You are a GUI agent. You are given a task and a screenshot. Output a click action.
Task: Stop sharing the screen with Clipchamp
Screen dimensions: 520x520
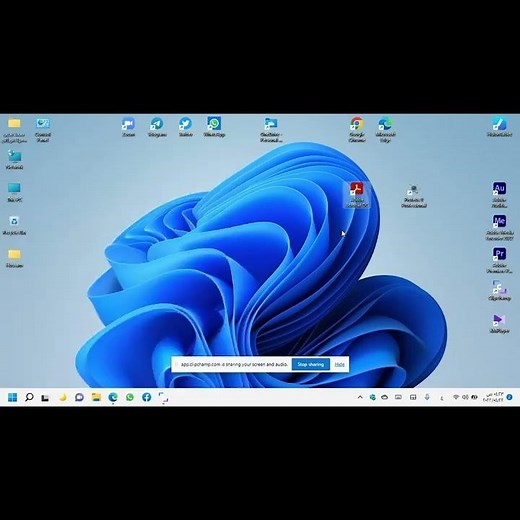pyautogui.click(x=311, y=364)
